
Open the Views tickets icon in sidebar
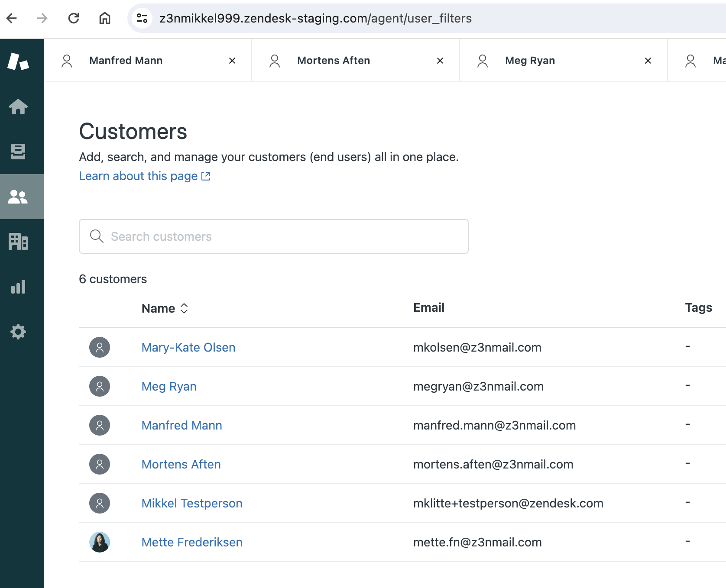(x=18, y=152)
